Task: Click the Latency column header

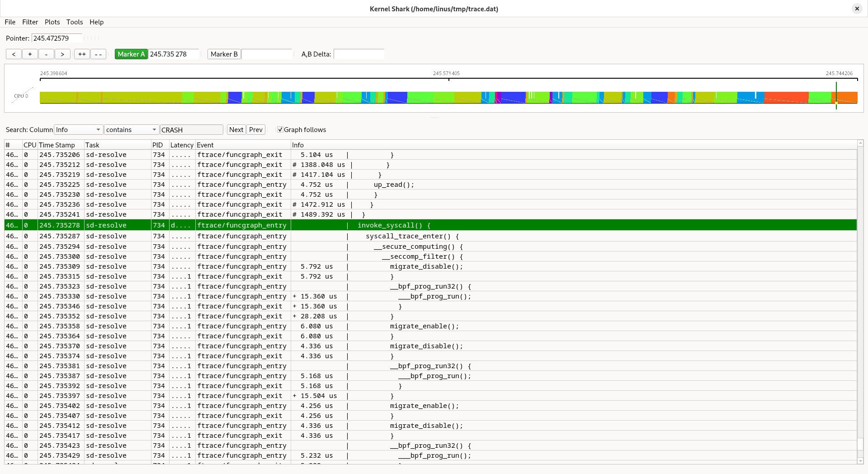Action: pyautogui.click(x=182, y=145)
